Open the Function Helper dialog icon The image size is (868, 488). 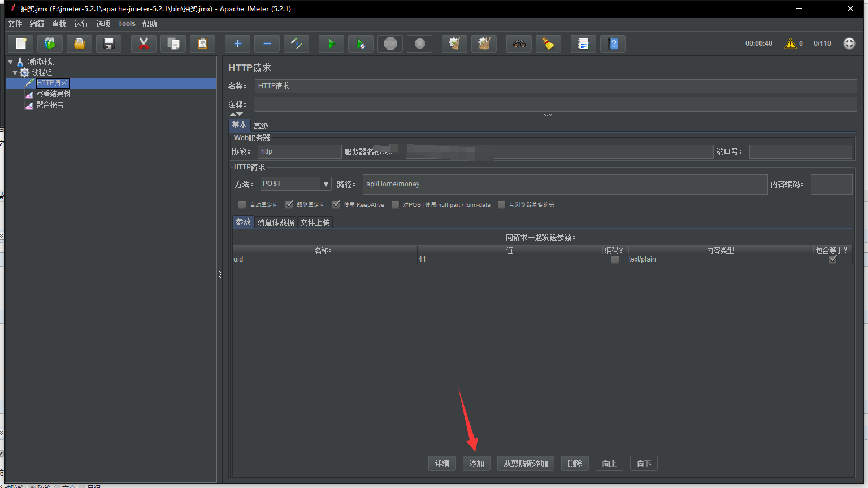point(584,43)
